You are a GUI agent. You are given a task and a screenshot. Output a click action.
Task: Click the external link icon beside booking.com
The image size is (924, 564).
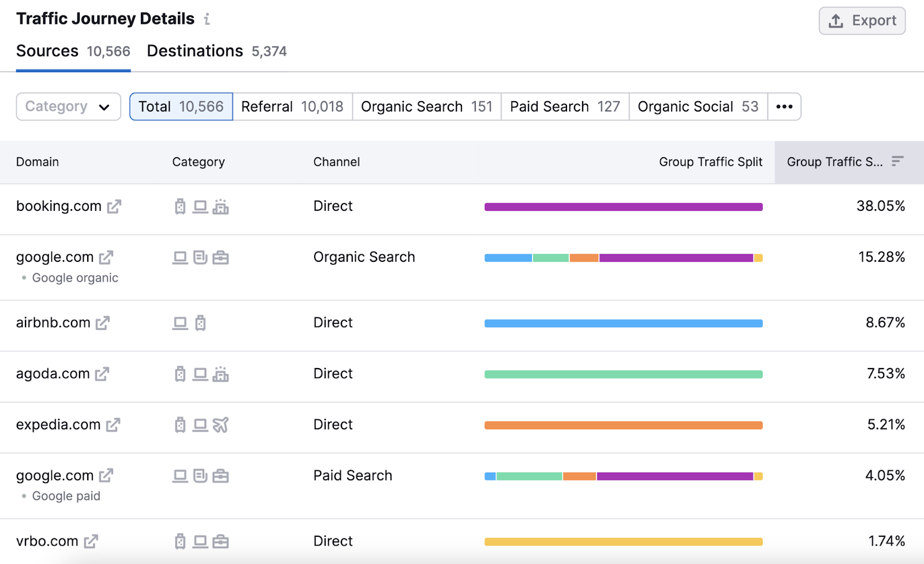(115, 206)
